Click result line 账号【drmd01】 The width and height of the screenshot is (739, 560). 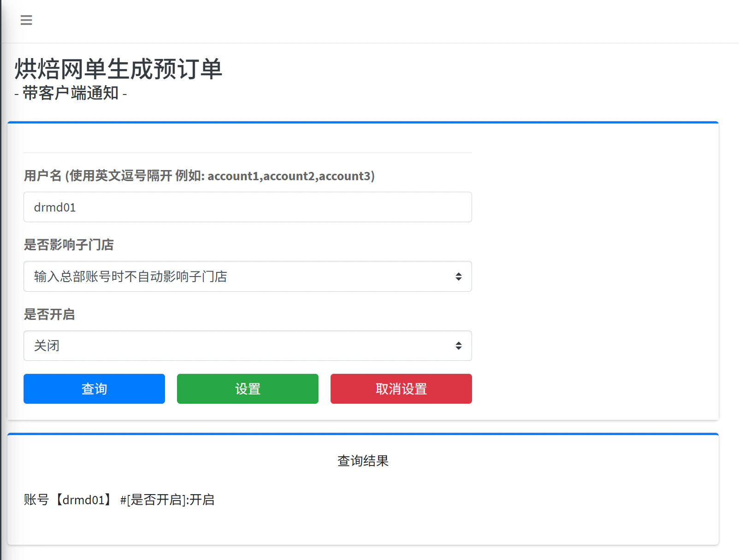pos(68,500)
